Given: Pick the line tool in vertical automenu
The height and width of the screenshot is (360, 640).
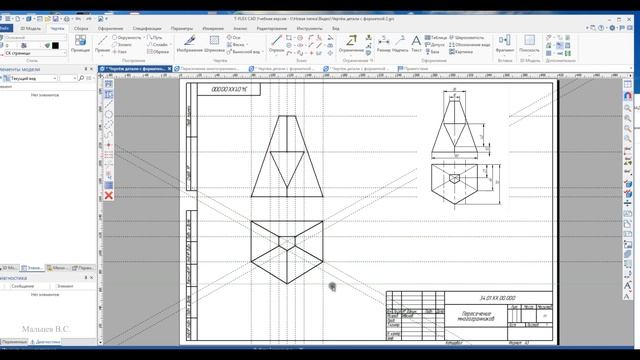Looking at the screenshot, I should (109, 104).
